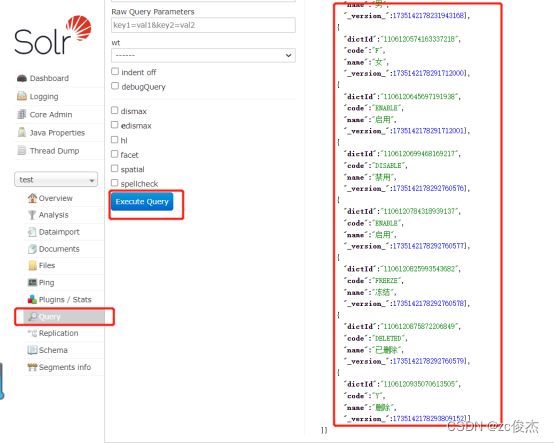Open the Thread Dump page
This screenshot has height=443, width=554.
(x=54, y=151)
